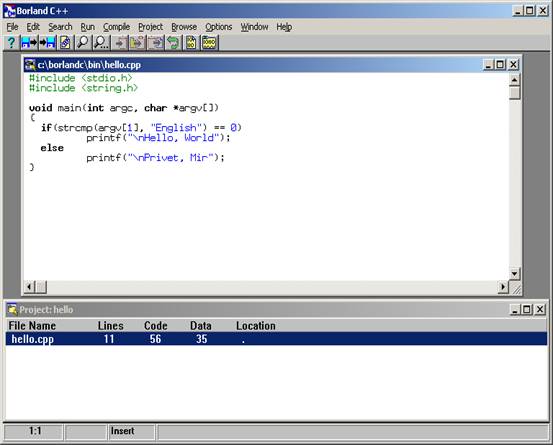553x445 pixels.
Task: Select the hello.cpp row in project list
Action: pyautogui.click(x=276, y=339)
